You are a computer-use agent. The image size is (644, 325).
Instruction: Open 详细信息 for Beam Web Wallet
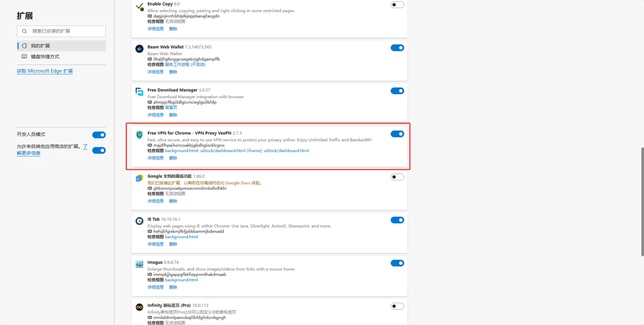(x=155, y=72)
